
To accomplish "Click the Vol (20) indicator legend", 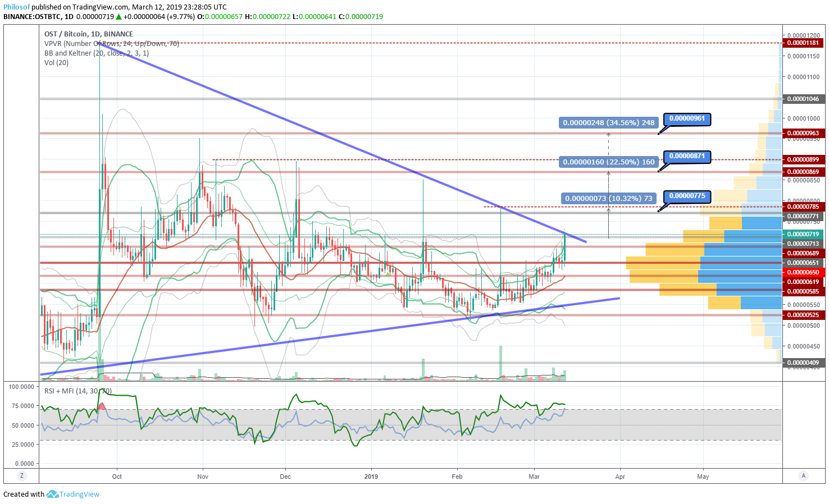I will click(x=57, y=63).
